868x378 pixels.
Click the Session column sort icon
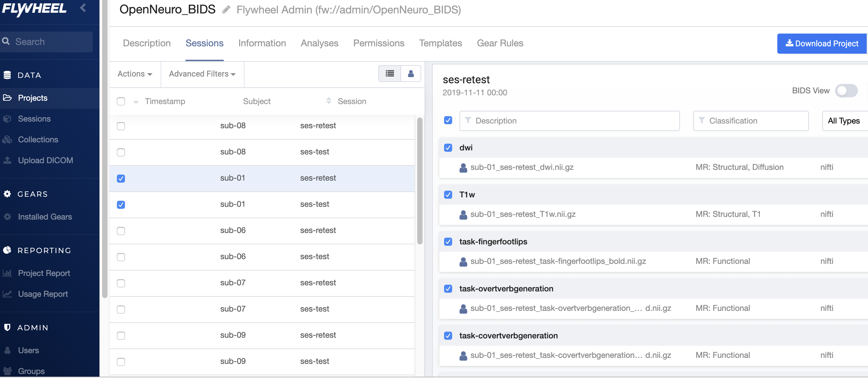pyautogui.click(x=329, y=101)
